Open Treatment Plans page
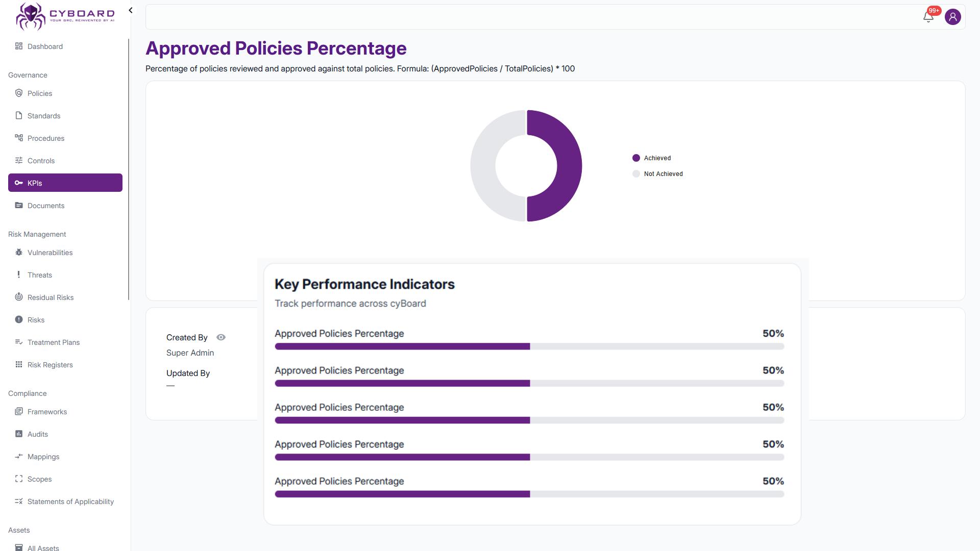This screenshot has height=551, width=980. click(x=54, y=342)
